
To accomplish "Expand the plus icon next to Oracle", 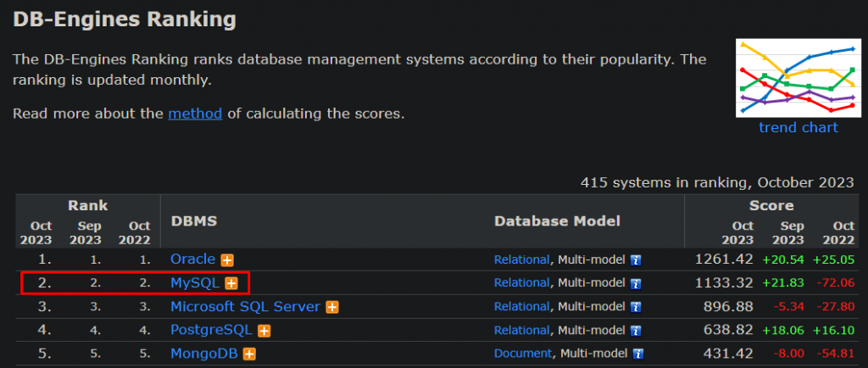I will click(227, 260).
